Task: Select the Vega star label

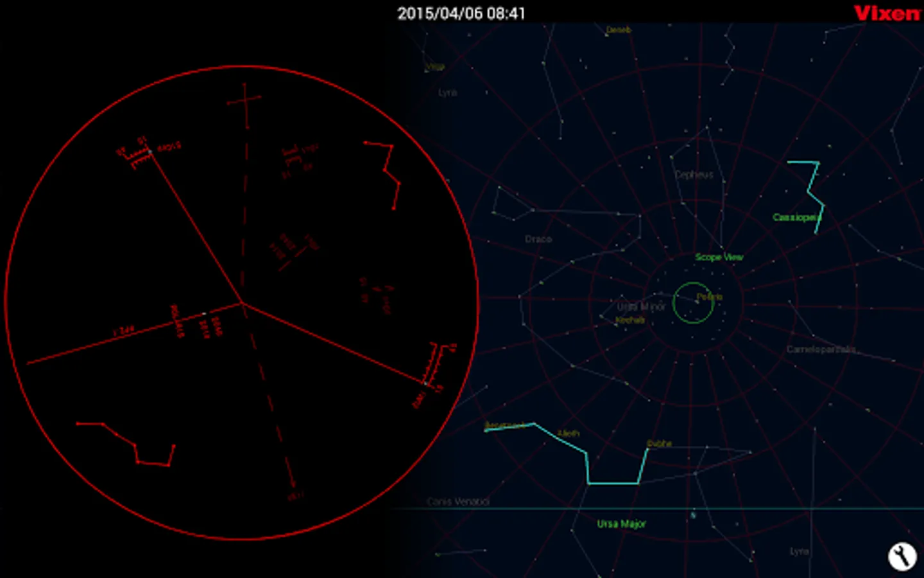Action: [435, 67]
